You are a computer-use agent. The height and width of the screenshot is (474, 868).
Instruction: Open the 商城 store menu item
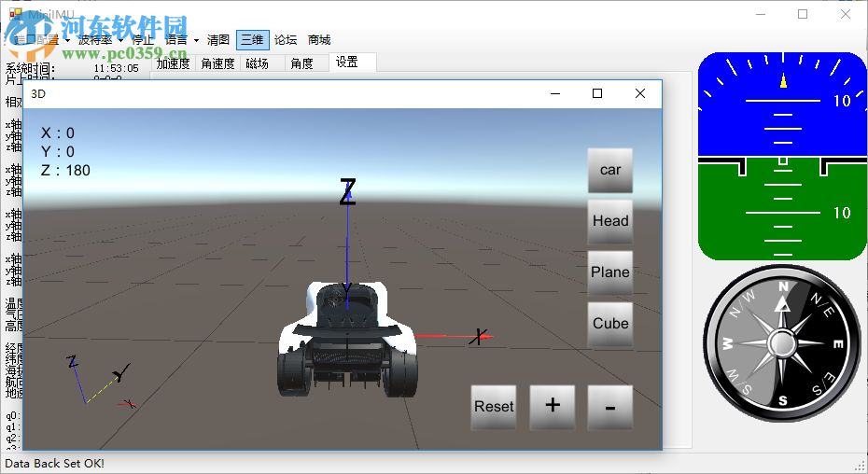click(319, 40)
